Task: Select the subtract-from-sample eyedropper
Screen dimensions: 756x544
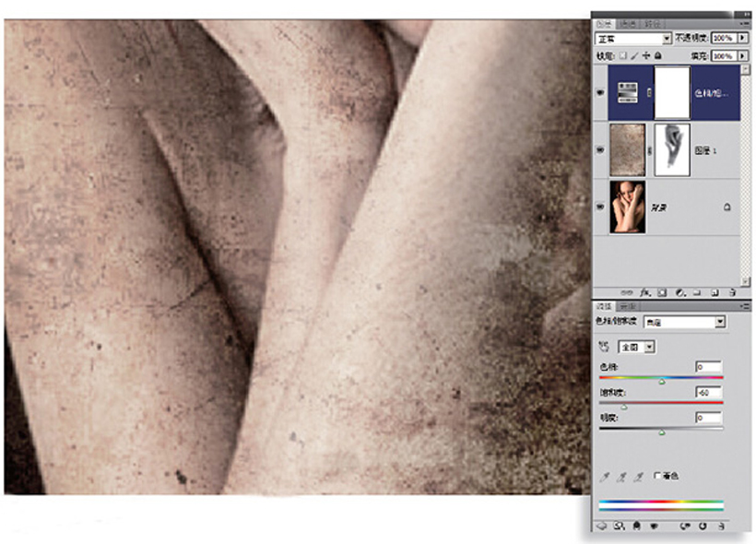Action: [638, 477]
